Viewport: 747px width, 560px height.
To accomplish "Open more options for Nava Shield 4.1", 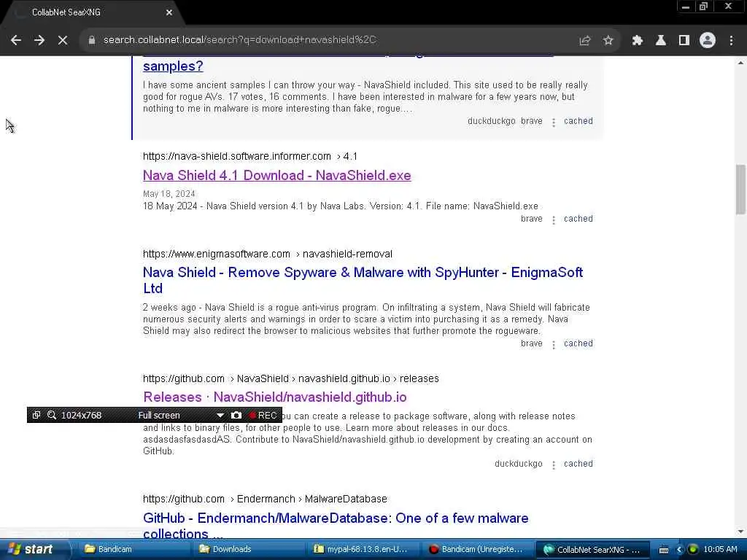I will coord(553,220).
